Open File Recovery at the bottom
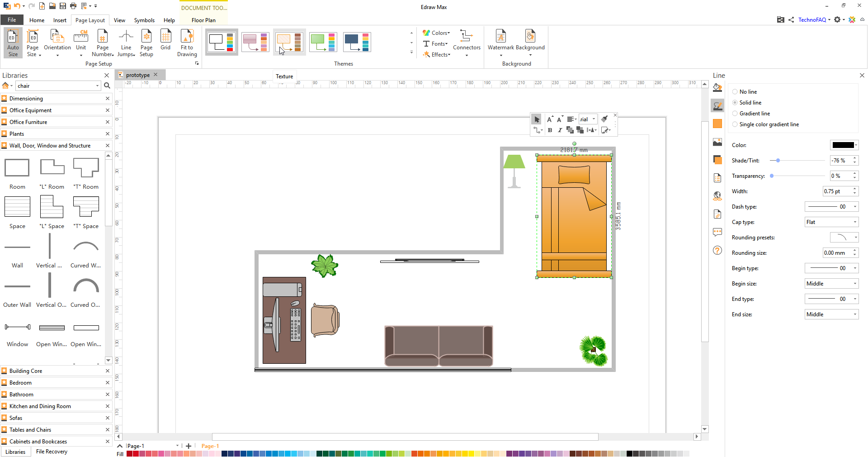Image resolution: width=868 pixels, height=457 pixels. click(x=51, y=451)
